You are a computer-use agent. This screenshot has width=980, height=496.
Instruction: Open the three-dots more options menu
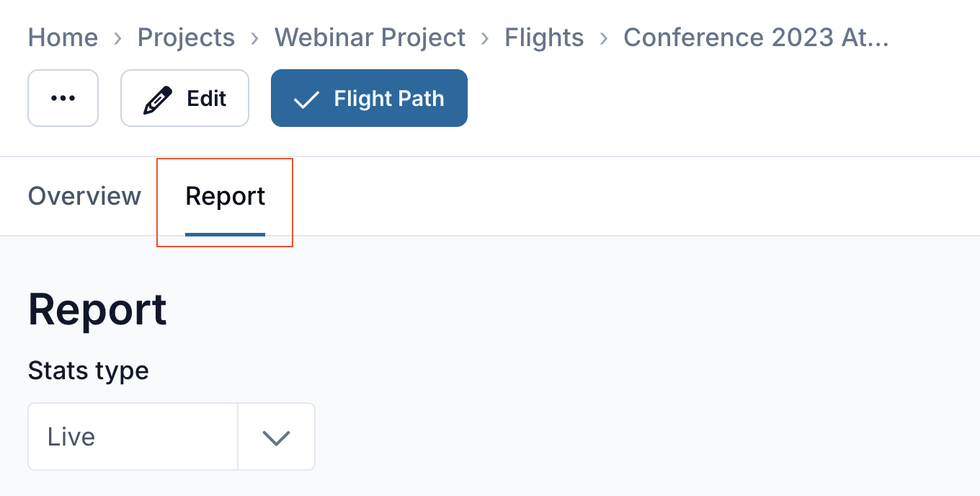coord(63,98)
